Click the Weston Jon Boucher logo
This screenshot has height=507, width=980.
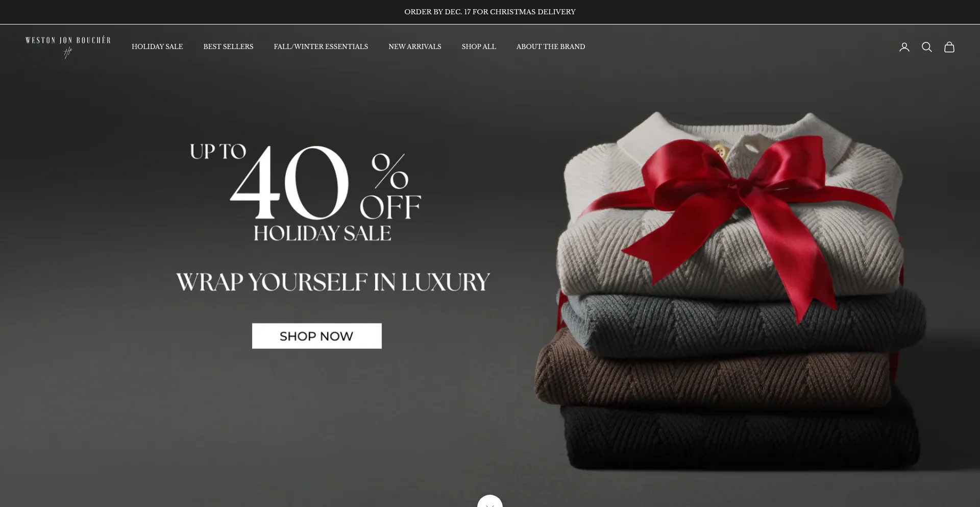[68, 47]
